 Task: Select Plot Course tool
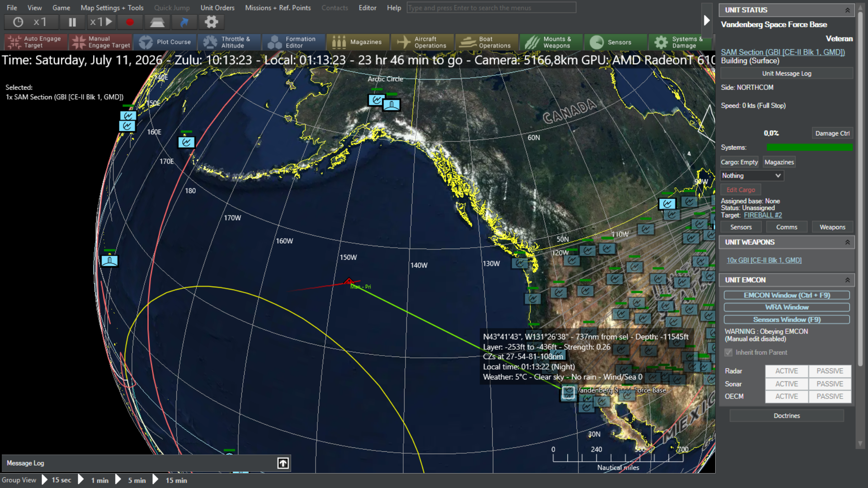[165, 42]
